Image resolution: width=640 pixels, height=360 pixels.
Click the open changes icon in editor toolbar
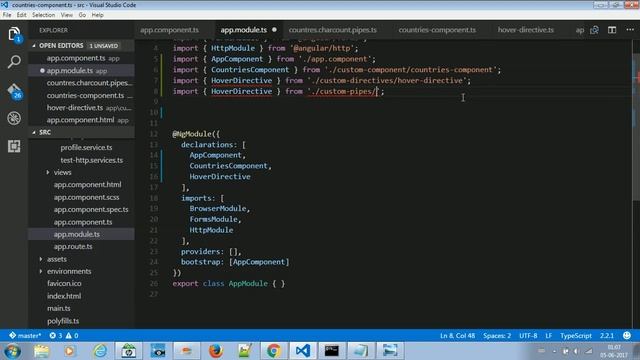594,30
